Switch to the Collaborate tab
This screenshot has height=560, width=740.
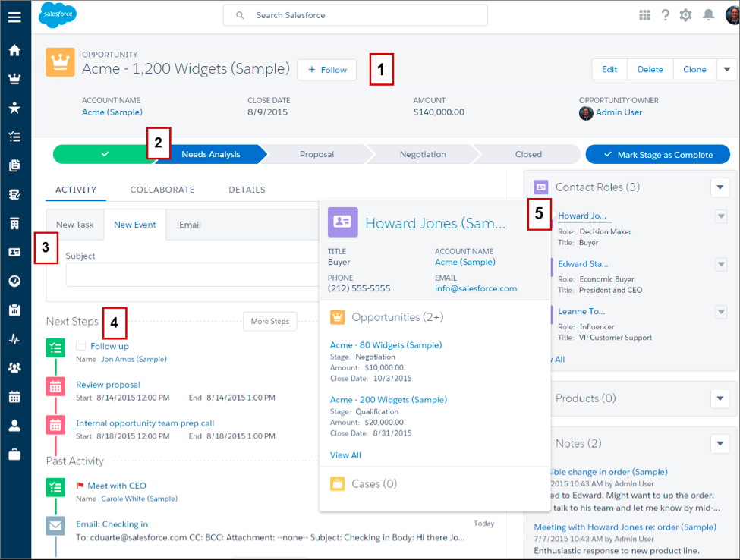point(162,190)
